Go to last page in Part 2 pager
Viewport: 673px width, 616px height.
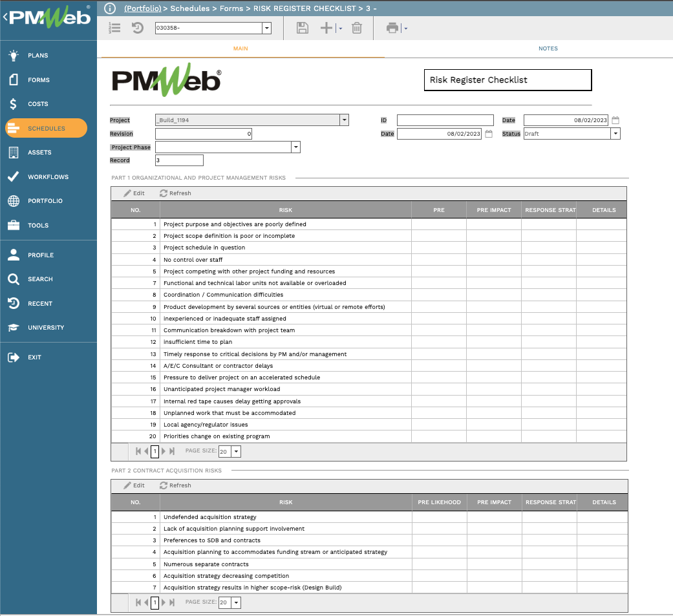point(172,602)
